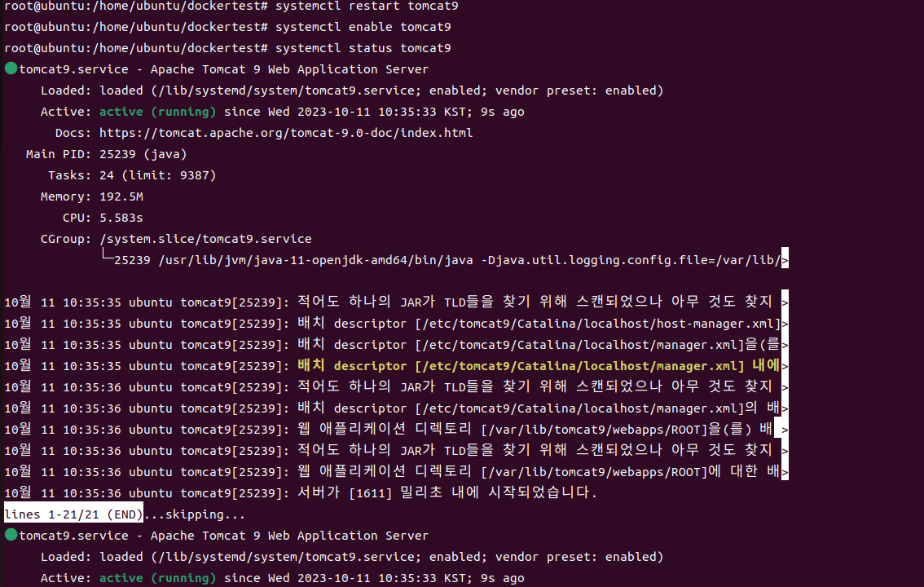Click the first 10:35:35 JAR TLD scan message
This screenshot has height=587, width=924.
click(535, 302)
